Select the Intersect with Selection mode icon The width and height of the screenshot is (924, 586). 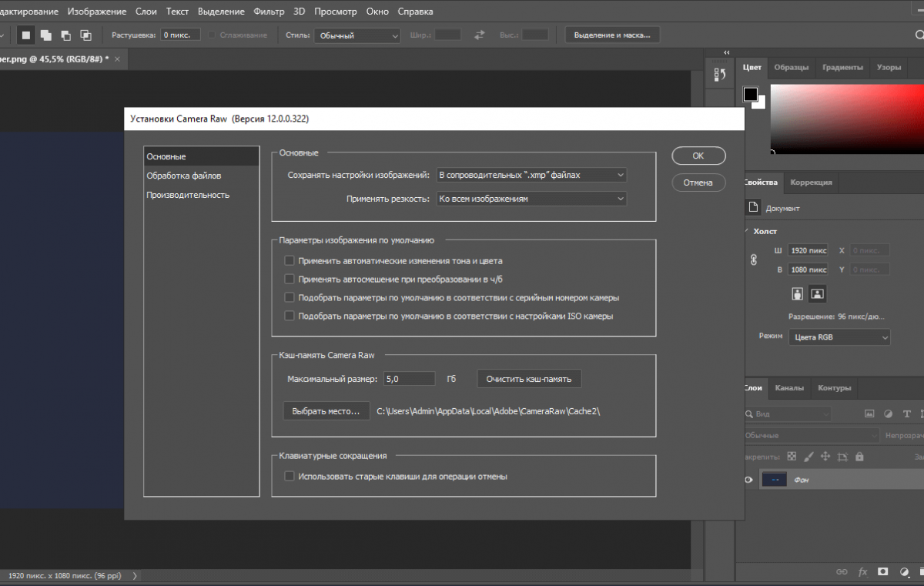point(85,35)
